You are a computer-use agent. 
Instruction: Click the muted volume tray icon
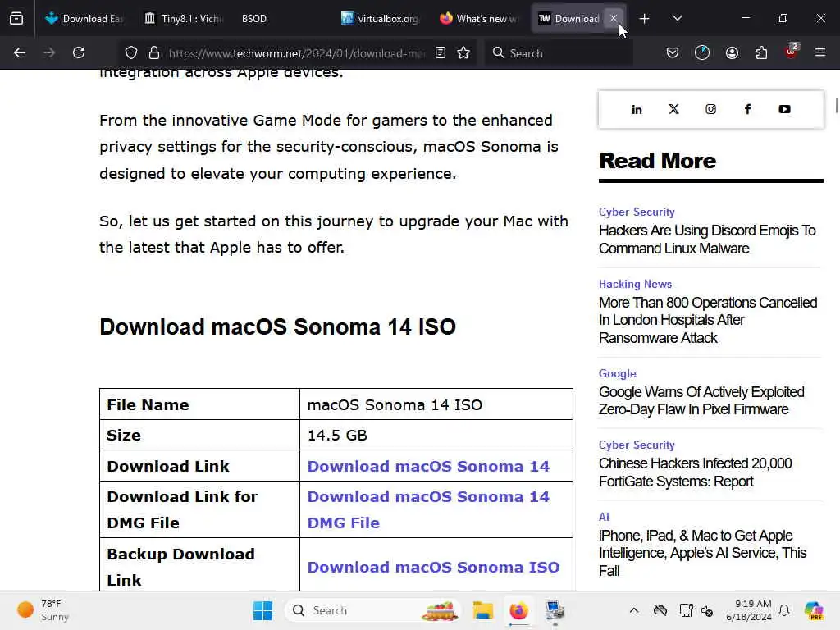tap(707, 610)
